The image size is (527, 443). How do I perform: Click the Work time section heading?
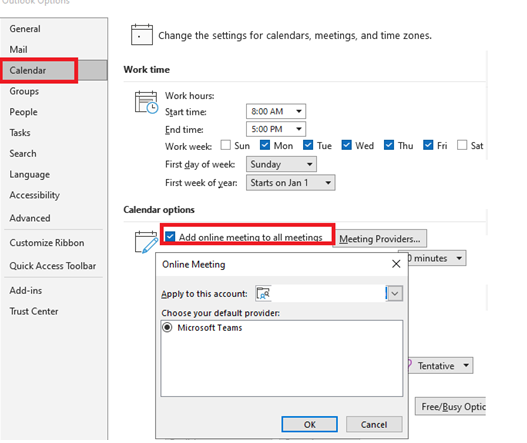coord(147,70)
